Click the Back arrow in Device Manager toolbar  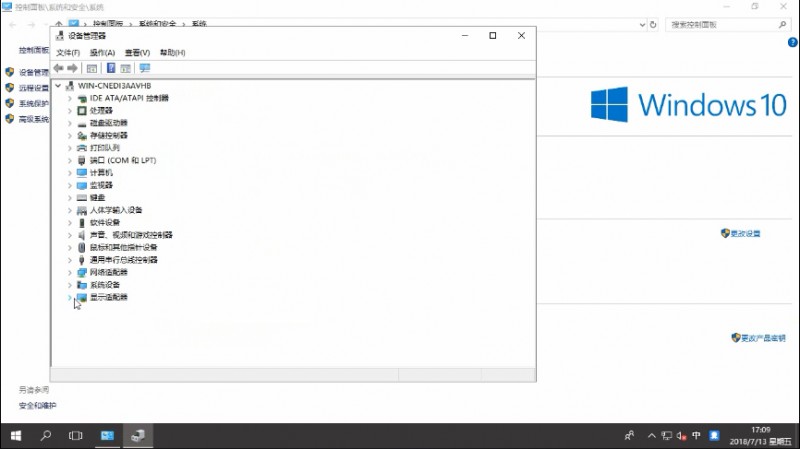59,68
